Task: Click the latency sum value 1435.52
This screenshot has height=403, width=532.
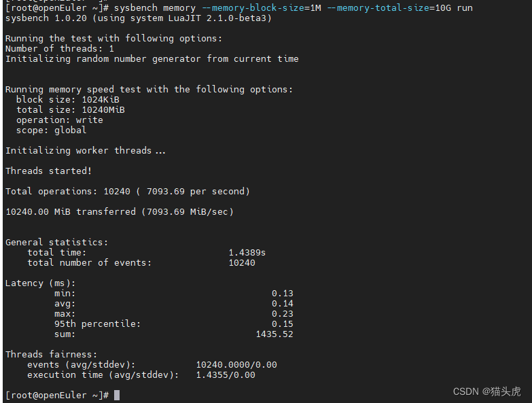Action: (274, 334)
